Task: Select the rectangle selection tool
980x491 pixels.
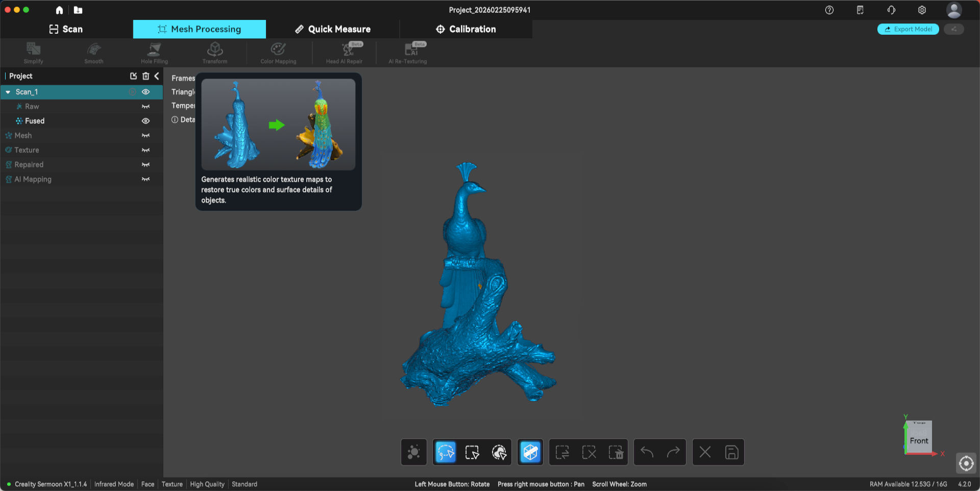Action: coord(472,452)
